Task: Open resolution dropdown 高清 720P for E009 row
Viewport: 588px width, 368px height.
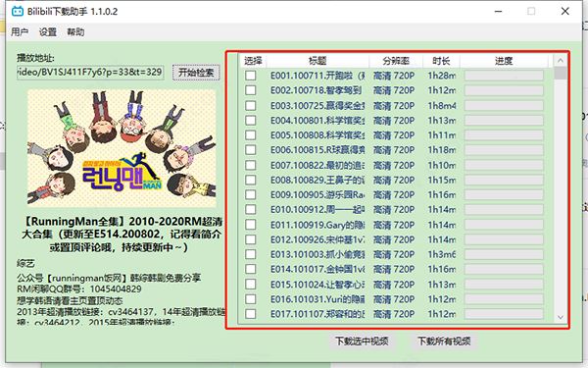Action: pyautogui.click(x=394, y=195)
